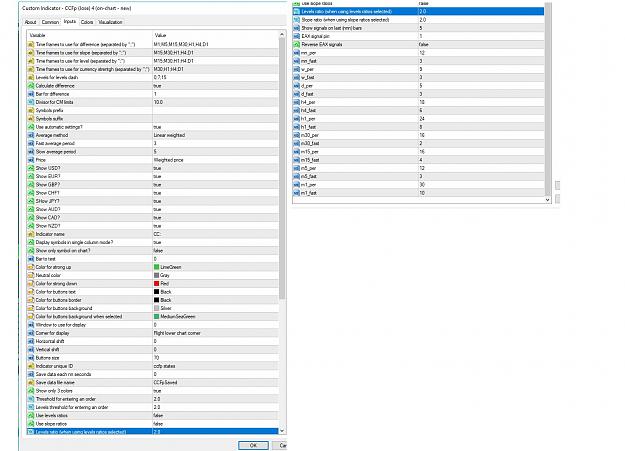
Task: Click the icon beside 'Average method'
Action: (31, 135)
